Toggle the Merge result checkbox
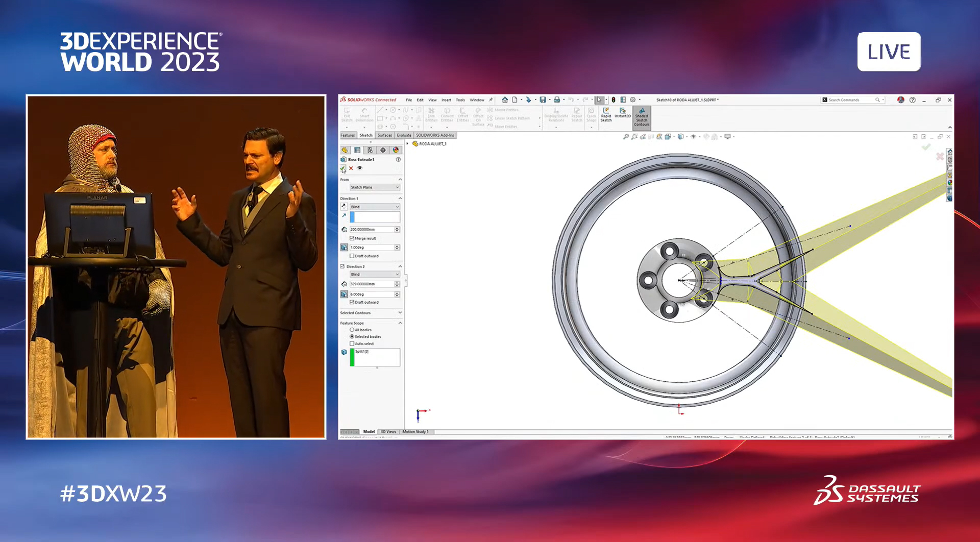This screenshot has height=542, width=980. [352, 238]
